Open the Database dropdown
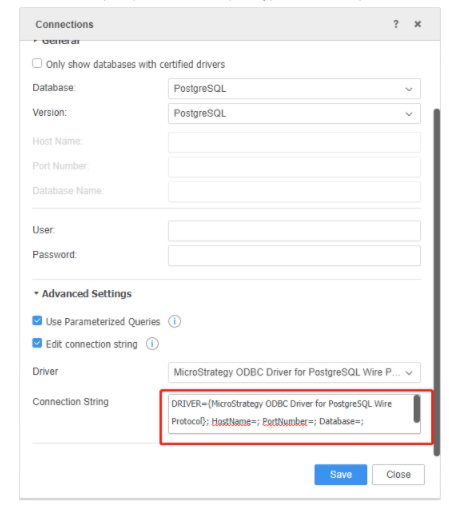This screenshot has height=510, width=449. coord(294,89)
